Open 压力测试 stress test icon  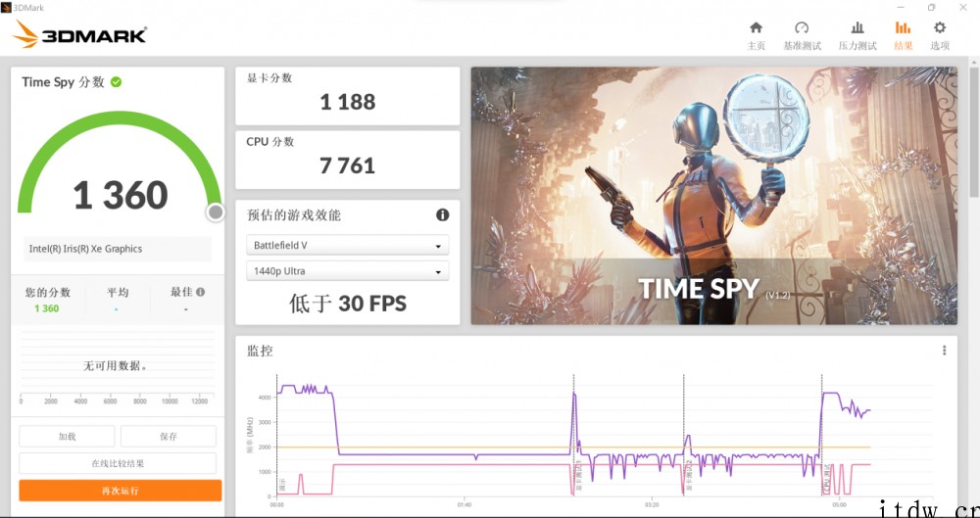pos(857,28)
